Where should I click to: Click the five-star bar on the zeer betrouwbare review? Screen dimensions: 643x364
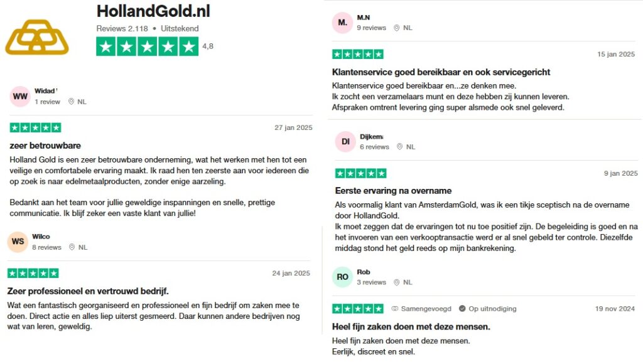pos(35,127)
